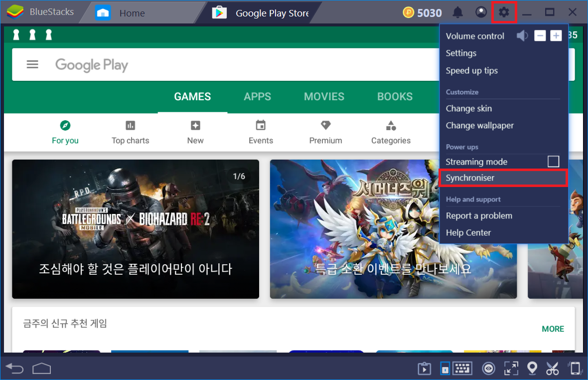This screenshot has height=380, width=588.
Task: Select the For you compass icon
Action: pyautogui.click(x=65, y=125)
